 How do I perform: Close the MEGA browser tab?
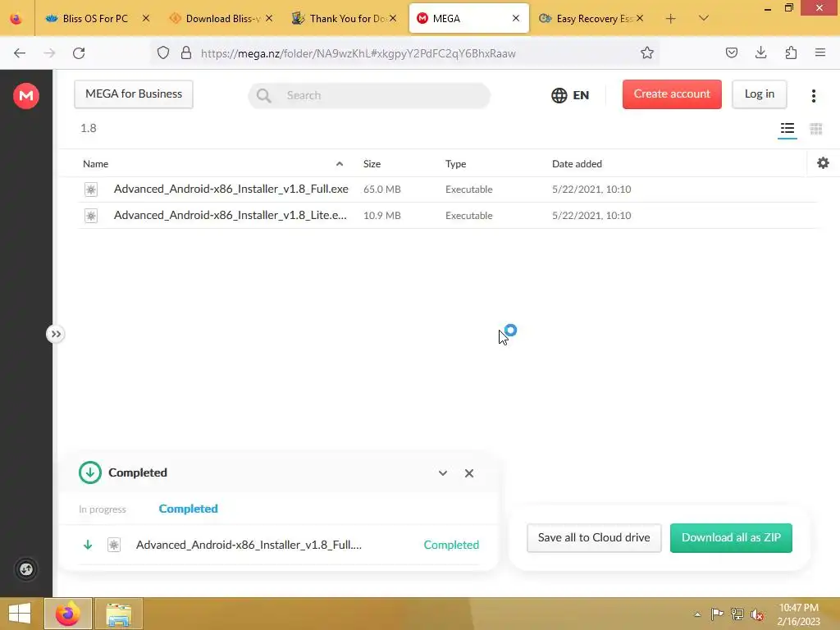[x=515, y=18]
